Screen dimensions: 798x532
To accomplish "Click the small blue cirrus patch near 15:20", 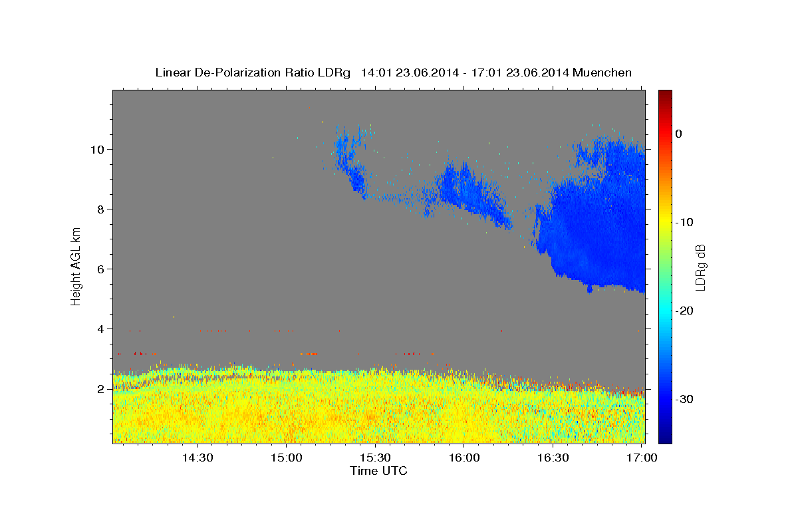I will pos(350,163).
